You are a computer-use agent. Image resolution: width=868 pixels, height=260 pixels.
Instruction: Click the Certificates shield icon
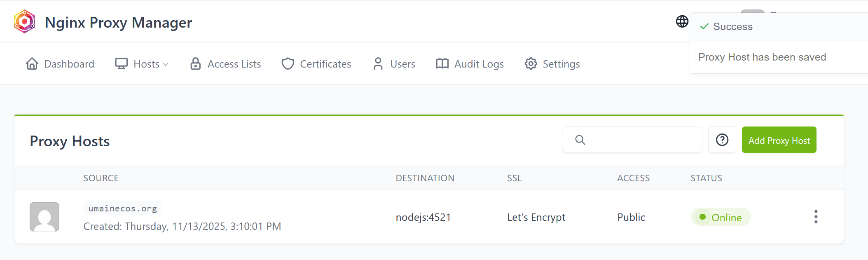point(288,64)
